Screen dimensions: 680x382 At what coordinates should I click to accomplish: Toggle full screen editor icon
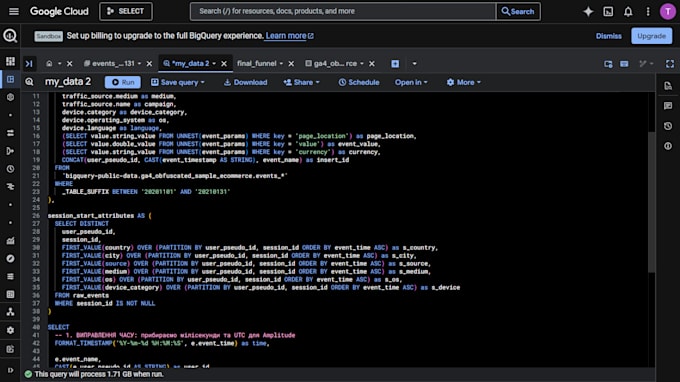[x=670, y=64]
